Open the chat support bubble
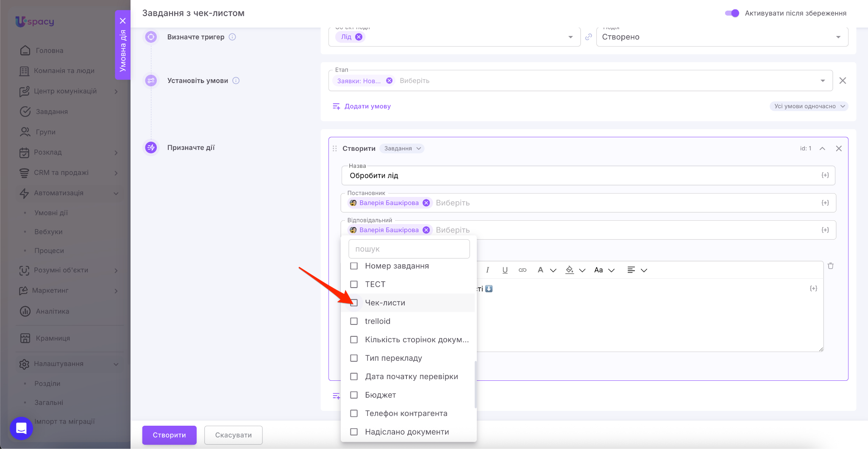The width and height of the screenshot is (868, 449). tap(21, 428)
